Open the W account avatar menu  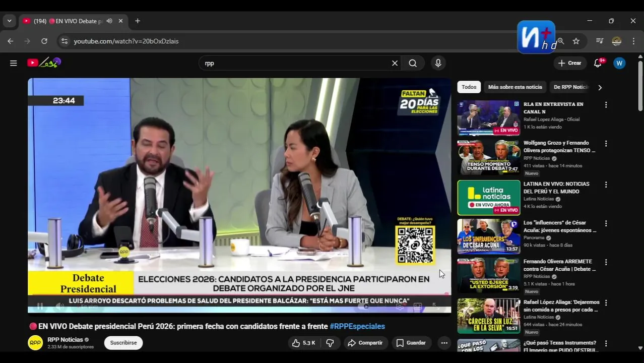pos(619,63)
